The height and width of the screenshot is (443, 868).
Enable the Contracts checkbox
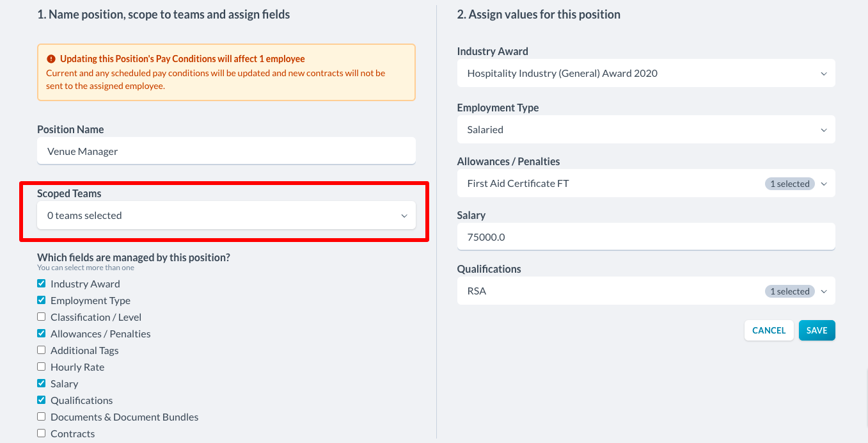coord(42,433)
